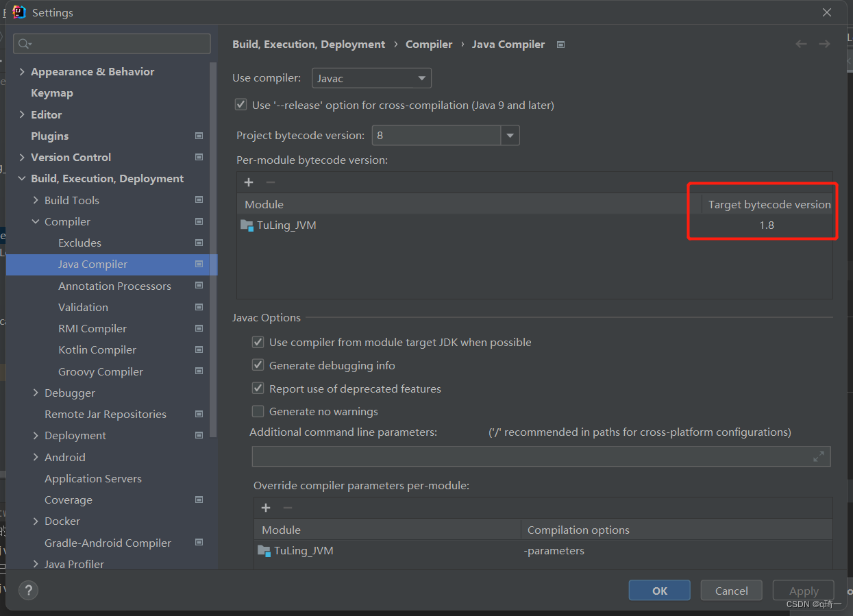Add an override compiler parameters entry
853x616 pixels.
(x=266, y=508)
